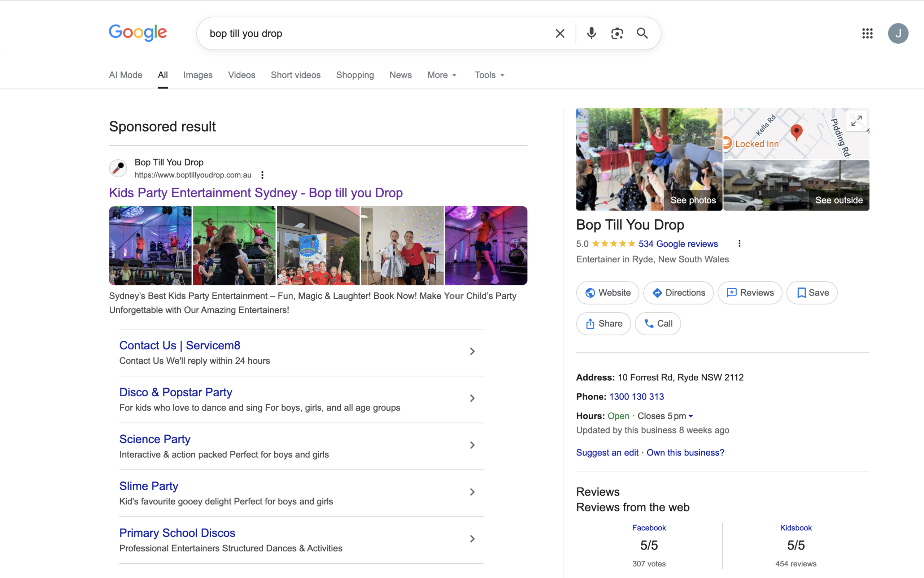
Task: Open the See photos thumbnail
Action: point(649,159)
